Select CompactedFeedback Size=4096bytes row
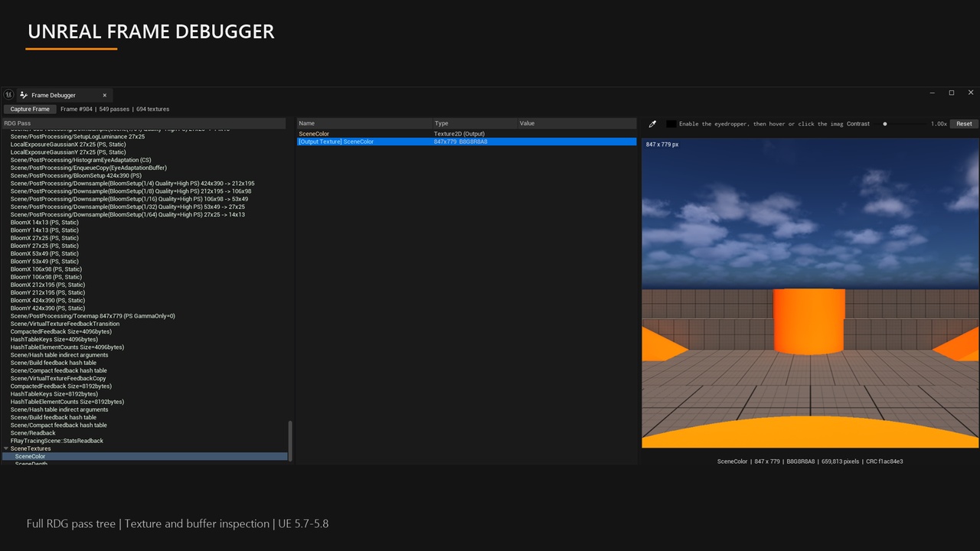This screenshot has width=980, height=551. coord(61,331)
